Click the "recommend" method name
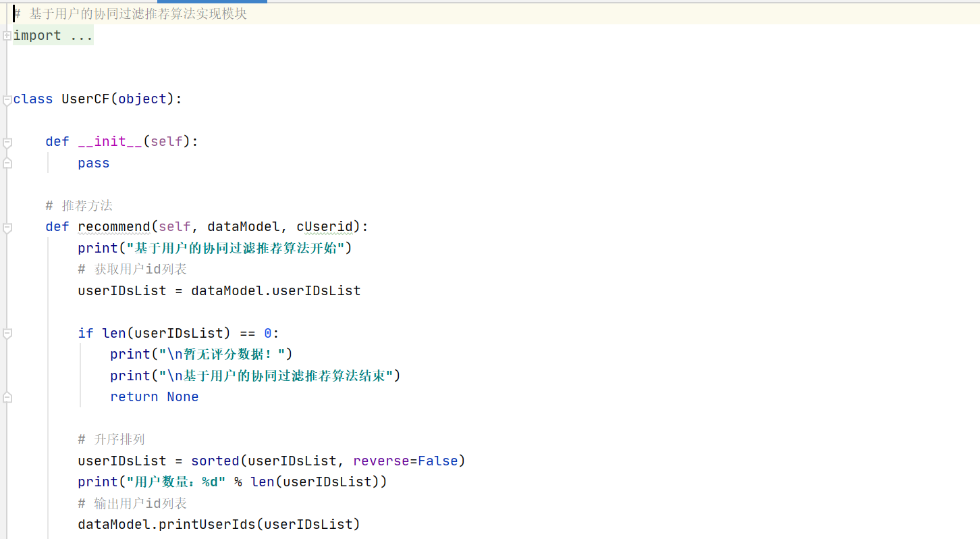Screen dimensions: 980x539 [114, 226]
